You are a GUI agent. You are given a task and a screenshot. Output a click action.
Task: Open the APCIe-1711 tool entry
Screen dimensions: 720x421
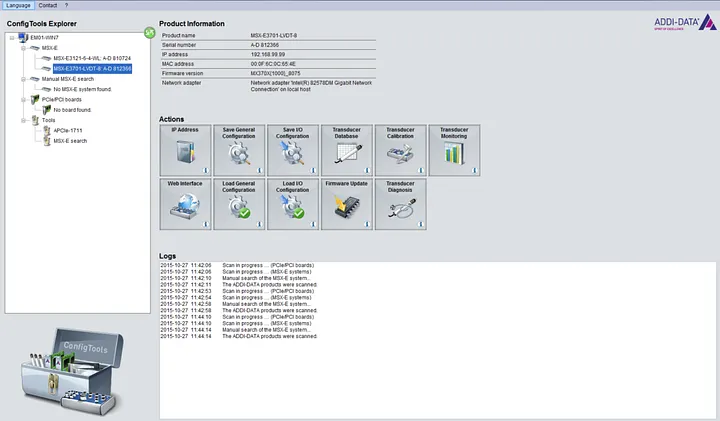[x=68, y=130]
